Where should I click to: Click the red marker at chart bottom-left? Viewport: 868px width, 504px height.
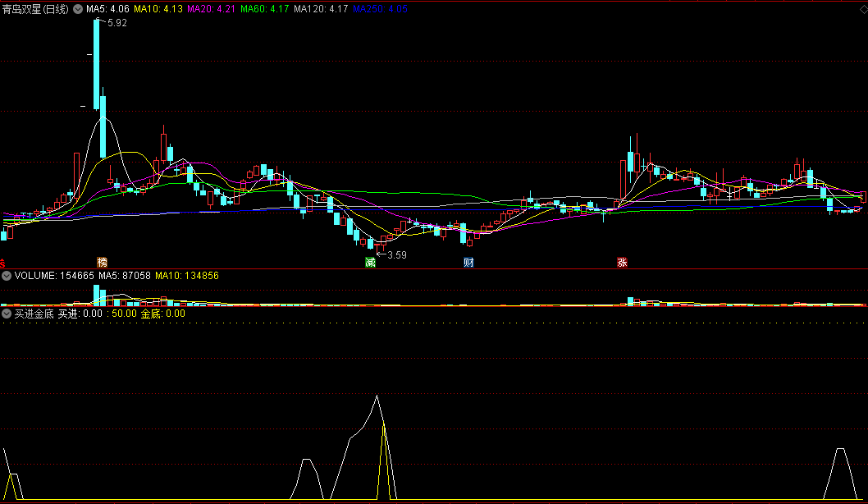pyautogui.click(x=2, y=263)
